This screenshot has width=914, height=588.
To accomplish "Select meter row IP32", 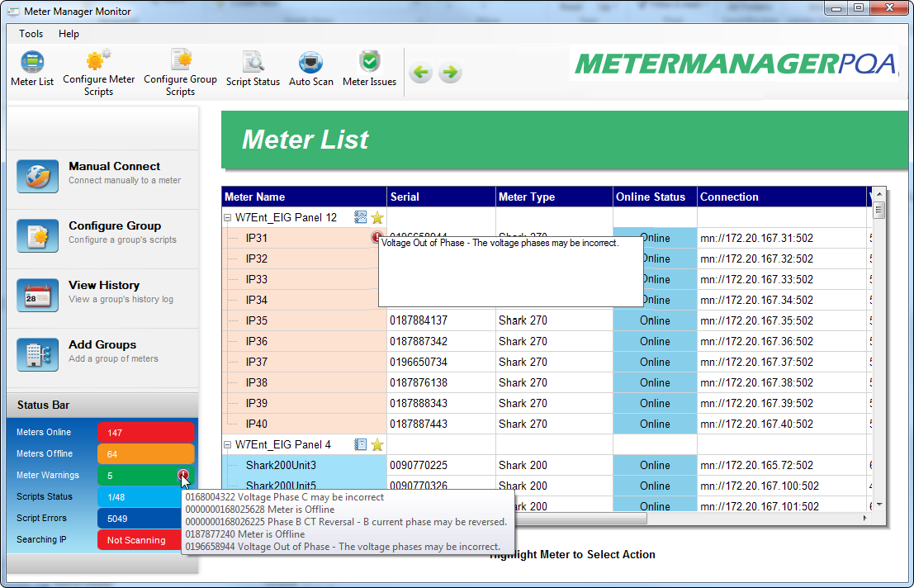I will (x=547, y=258).
